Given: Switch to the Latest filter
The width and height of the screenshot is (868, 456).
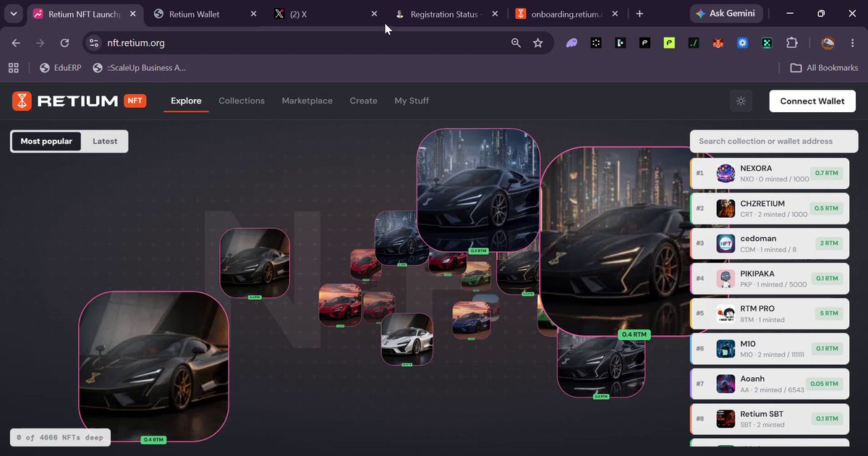Looking at the screenshot, I should click(105, 141).
